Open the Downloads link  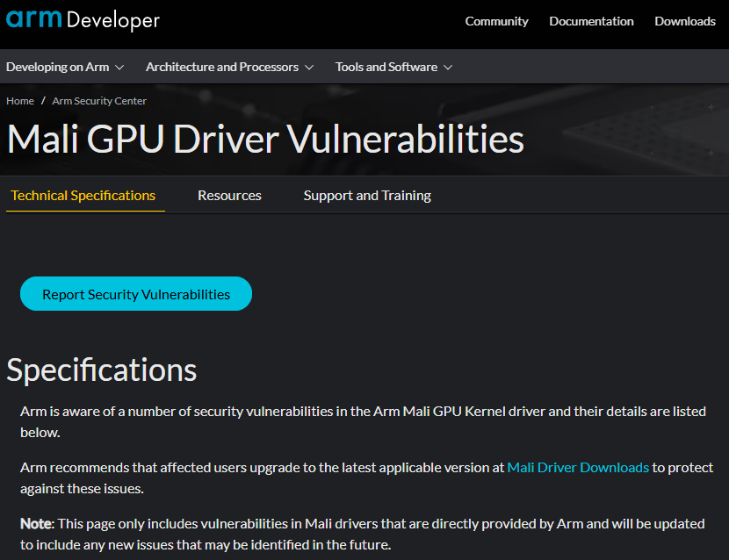click(x=685, y=21)
